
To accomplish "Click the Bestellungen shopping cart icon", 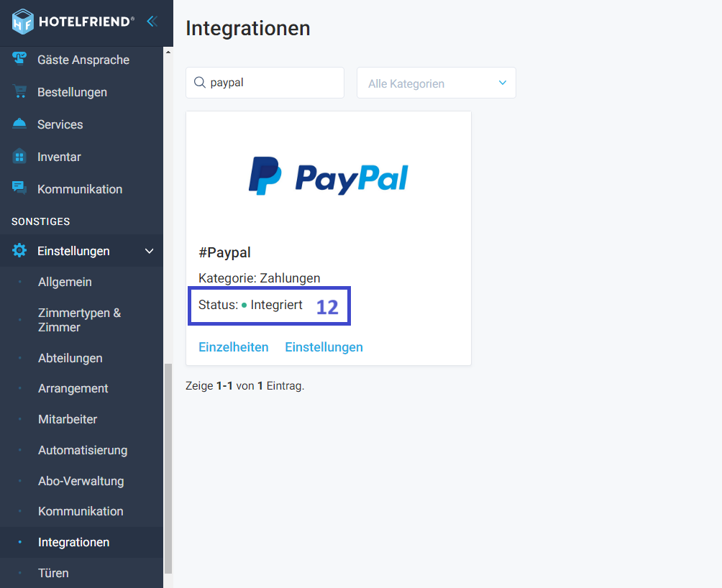I will (x=19, y=91).
